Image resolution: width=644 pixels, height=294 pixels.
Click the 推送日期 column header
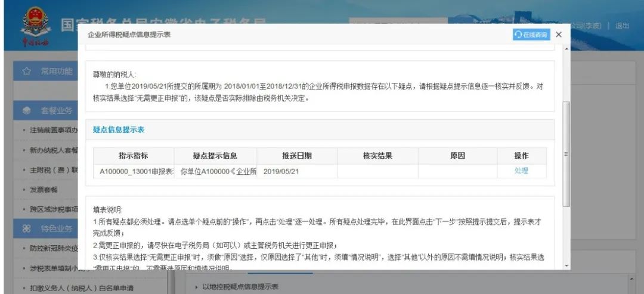(297, 156)
